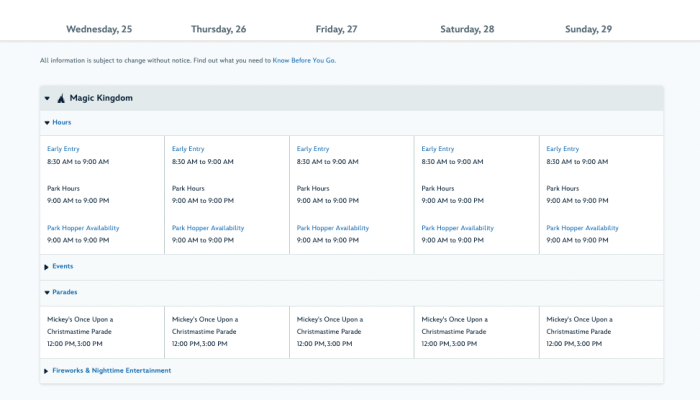The height and width of the screenshot is (400, 700).
Task: Choose the Saturday, 28 date tab
Action: [x=467, y=29]
